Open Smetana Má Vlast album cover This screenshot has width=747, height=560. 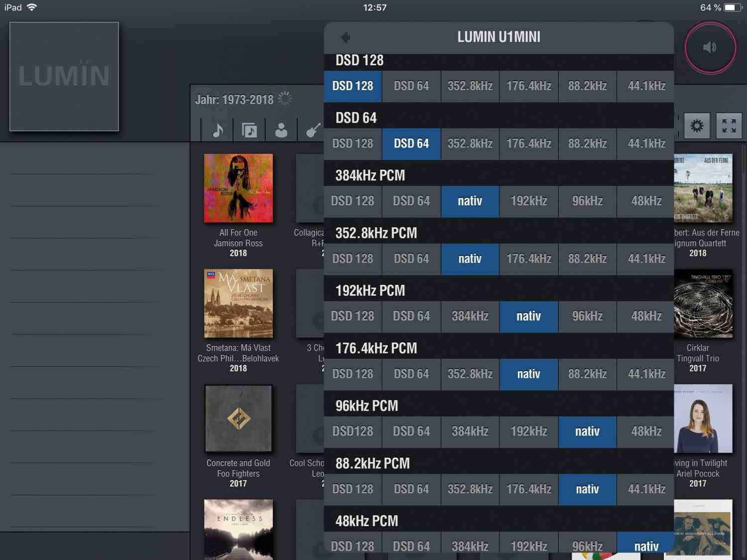click(x=239, y=303)
